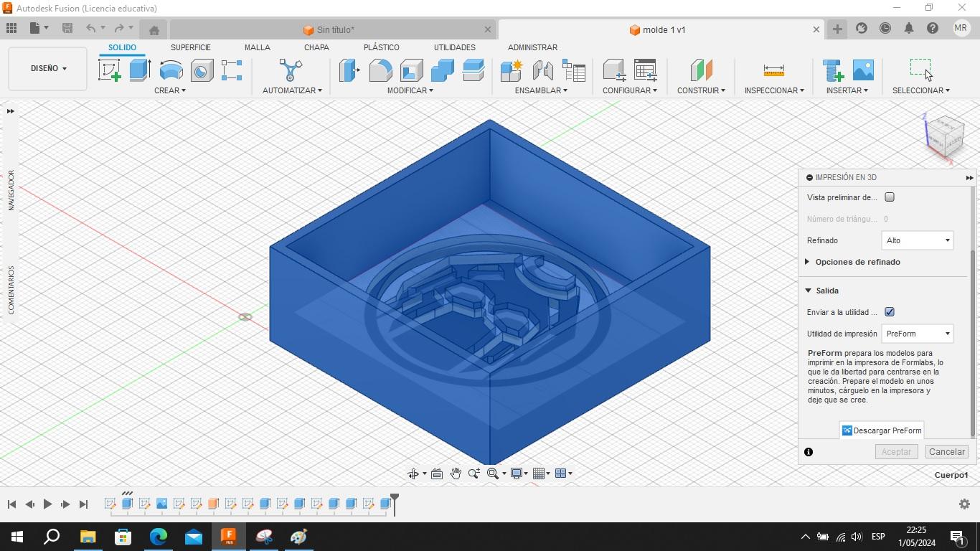Click the timeline end marker handle
The width and height of the screenshot is (980, 551).
coord(394,503)
